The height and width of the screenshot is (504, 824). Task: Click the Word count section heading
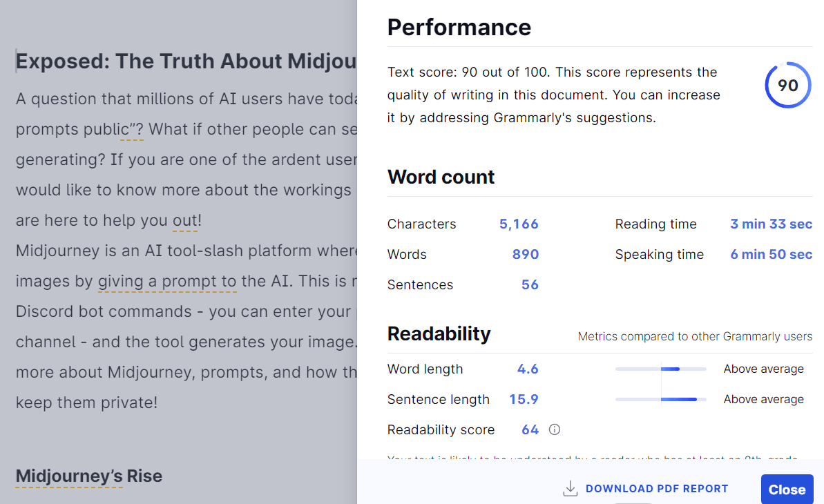[x=441, y=177]
